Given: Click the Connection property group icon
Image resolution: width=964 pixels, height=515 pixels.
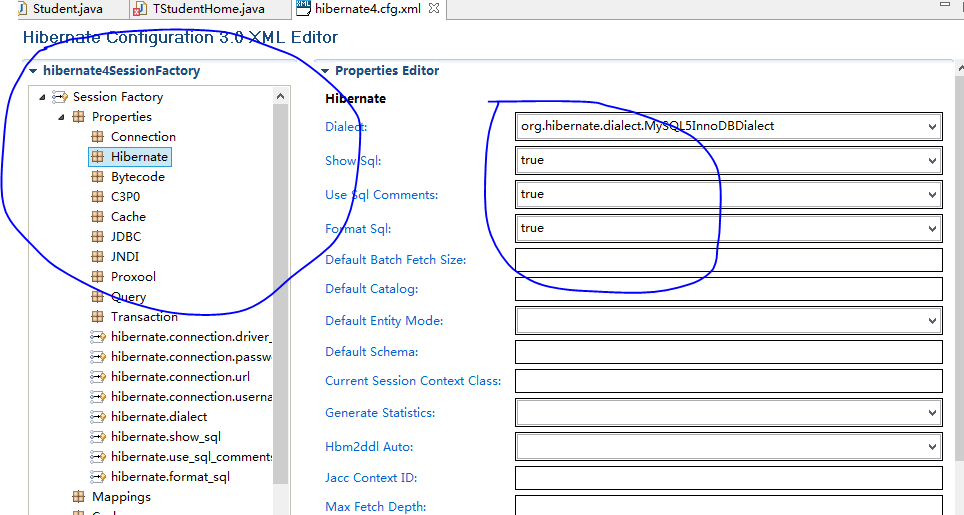Looking at the screenshot, I should click(x=97, y=136).
